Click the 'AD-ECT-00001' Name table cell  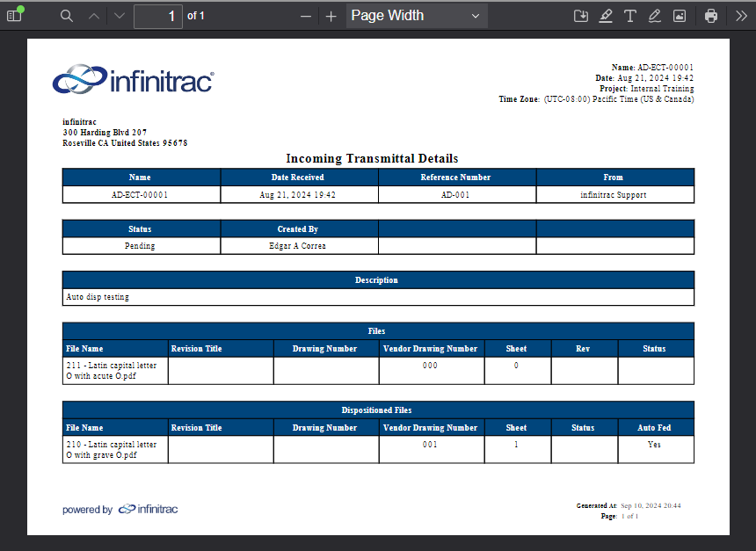click(140, 195)
